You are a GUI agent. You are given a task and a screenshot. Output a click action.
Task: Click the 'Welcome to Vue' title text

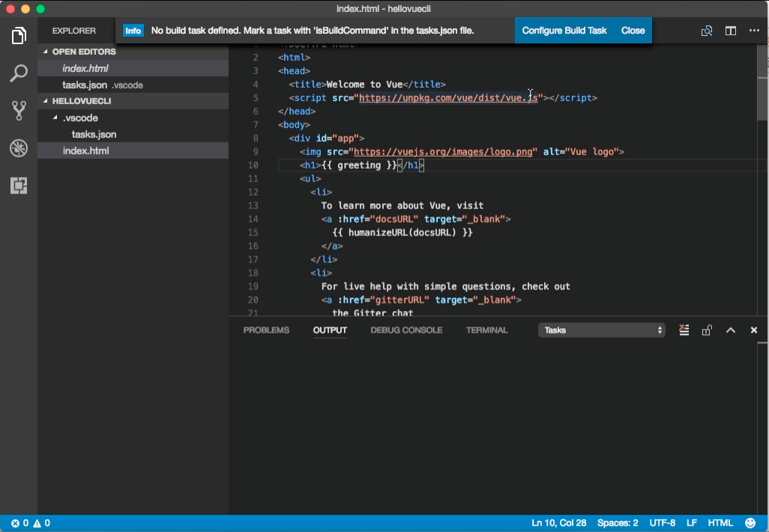(x=364, y=85)
